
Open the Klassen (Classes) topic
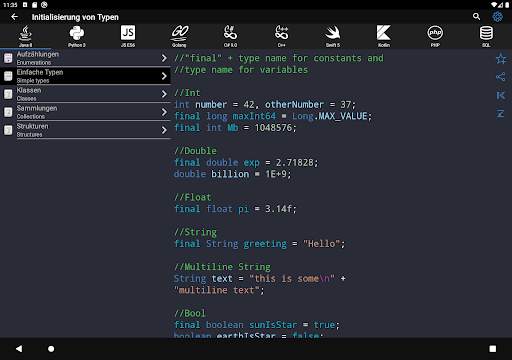(85, 94)
